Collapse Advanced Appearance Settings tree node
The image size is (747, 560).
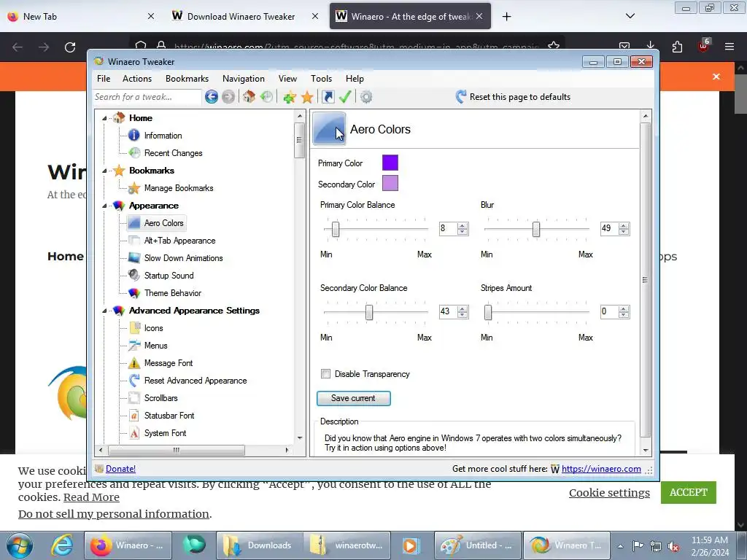pyautogui.click(x=104, y=311)
